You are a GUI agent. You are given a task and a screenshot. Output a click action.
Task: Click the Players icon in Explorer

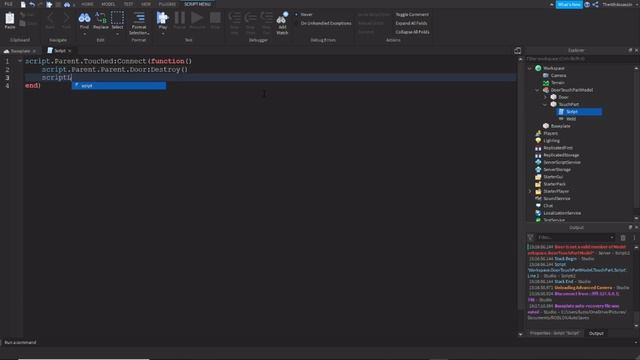[x=538, y=133]
